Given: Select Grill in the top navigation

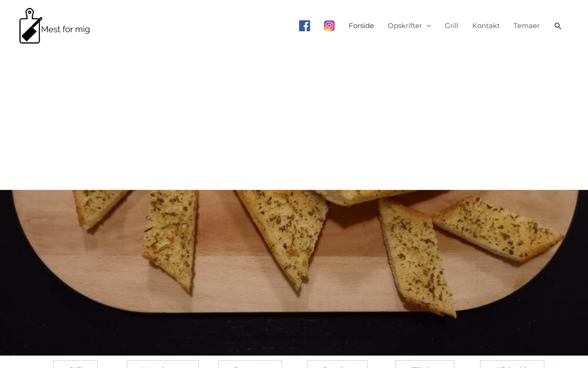Looking at the screenshot, I should [452, 26].
